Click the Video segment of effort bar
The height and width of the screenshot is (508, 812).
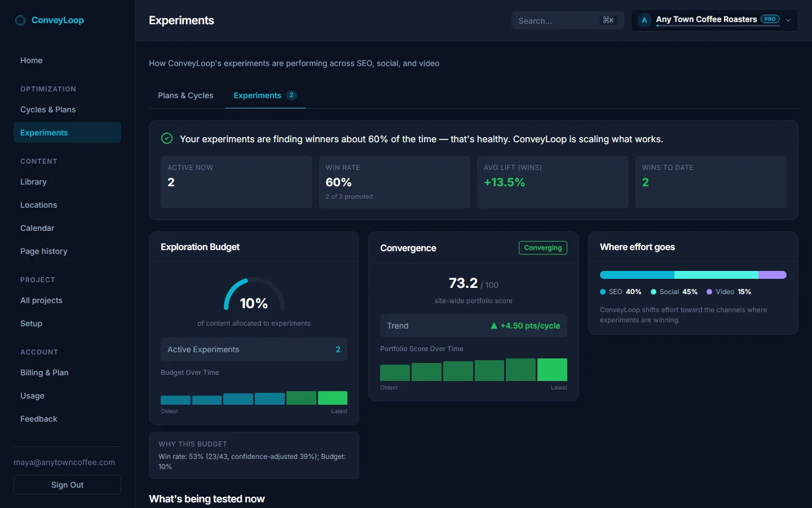[773, 275]
